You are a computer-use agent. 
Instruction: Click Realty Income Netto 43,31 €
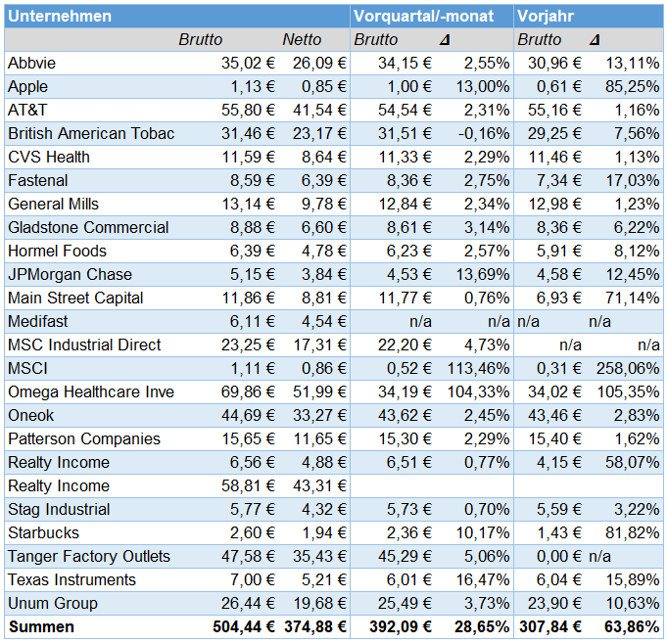tap(319, 485)
